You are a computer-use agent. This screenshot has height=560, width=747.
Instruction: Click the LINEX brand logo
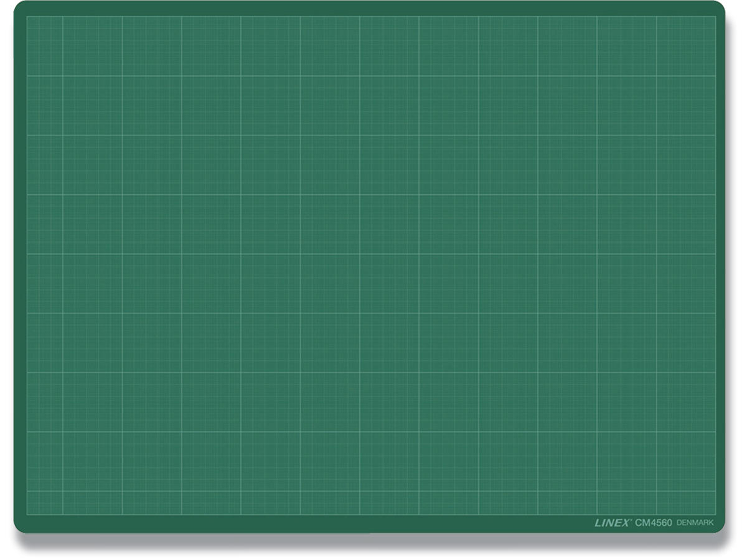(613, 523)
